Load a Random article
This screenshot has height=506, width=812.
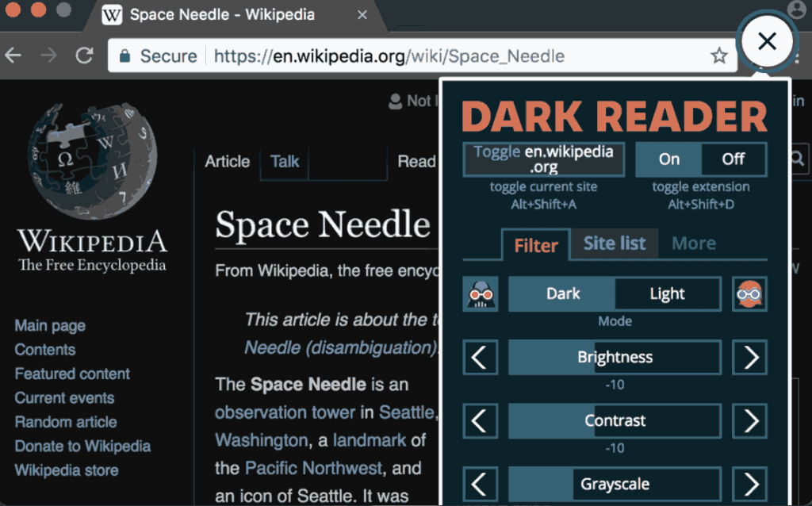coord(66,422)
